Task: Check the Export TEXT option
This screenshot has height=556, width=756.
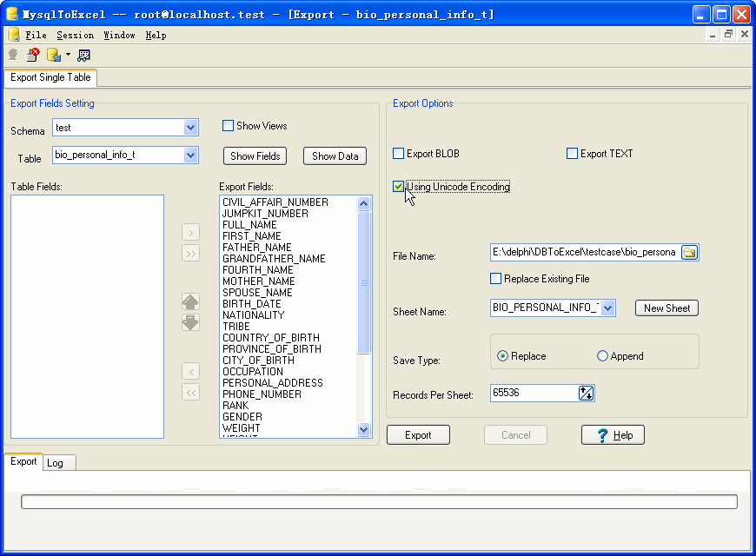Action: click(x=572, y=154)
